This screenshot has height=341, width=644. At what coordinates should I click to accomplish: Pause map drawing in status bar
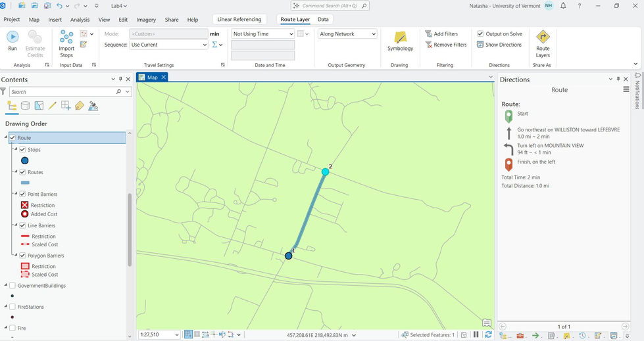tap(476, 334)
